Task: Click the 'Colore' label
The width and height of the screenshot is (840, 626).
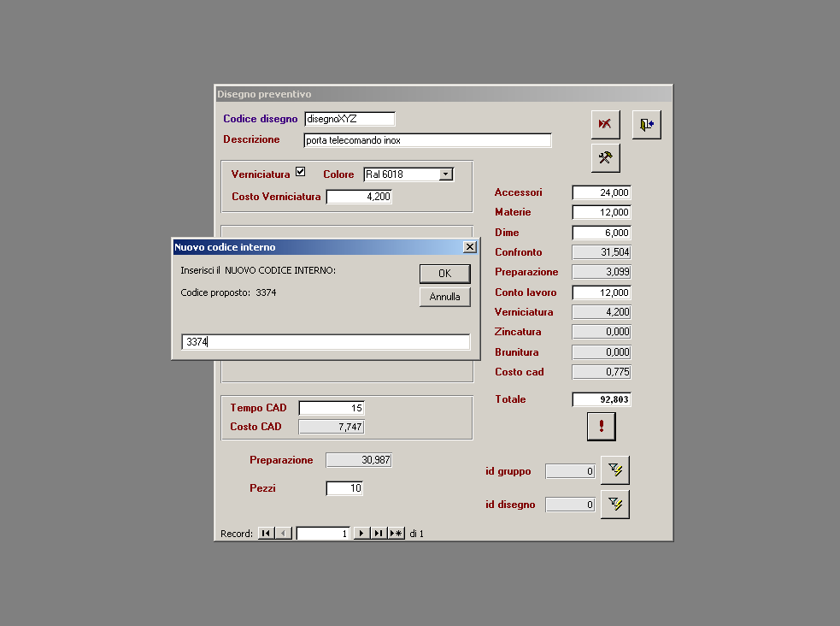Action: click(338, 174)
